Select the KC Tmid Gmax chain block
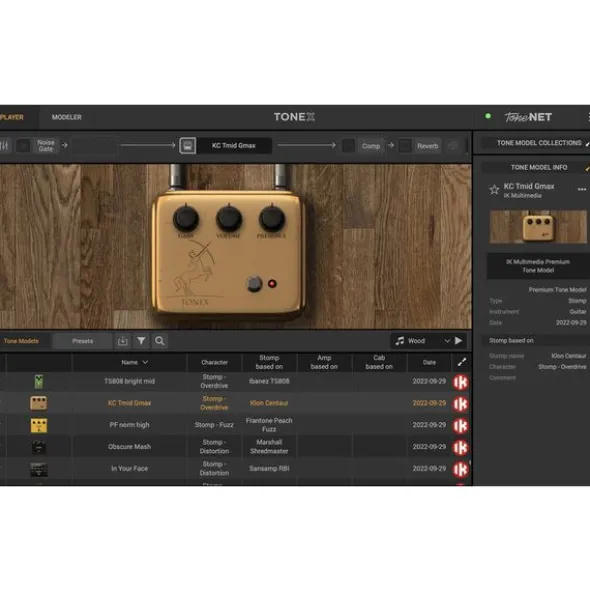 point(234,145)
